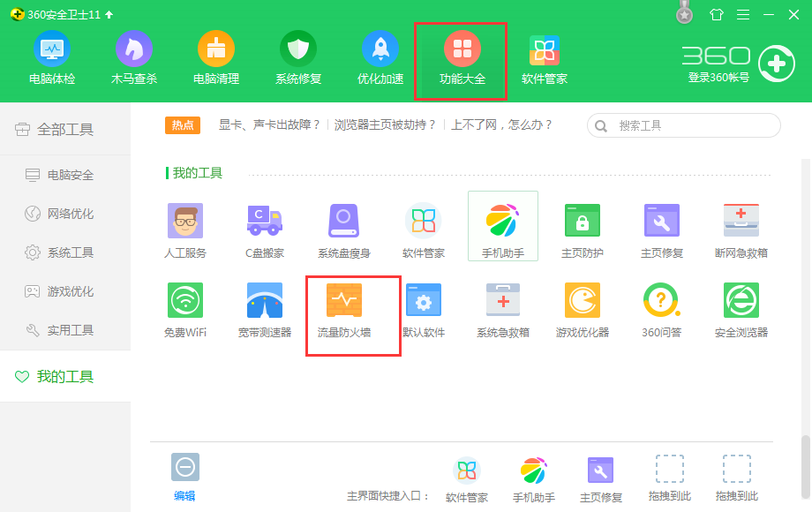
Task: Launch 软件管家 in 我的工具 grid
Action: pyautogui.click(x=424, y=231)
